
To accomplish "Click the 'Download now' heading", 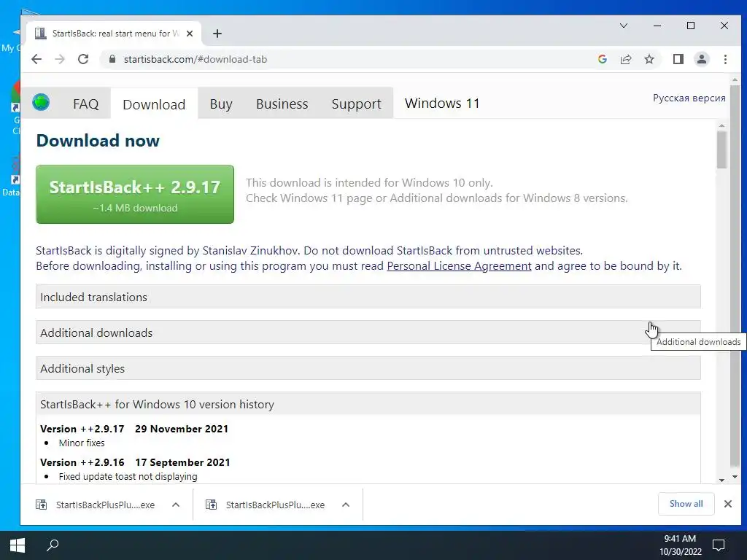I will point(98,141).
